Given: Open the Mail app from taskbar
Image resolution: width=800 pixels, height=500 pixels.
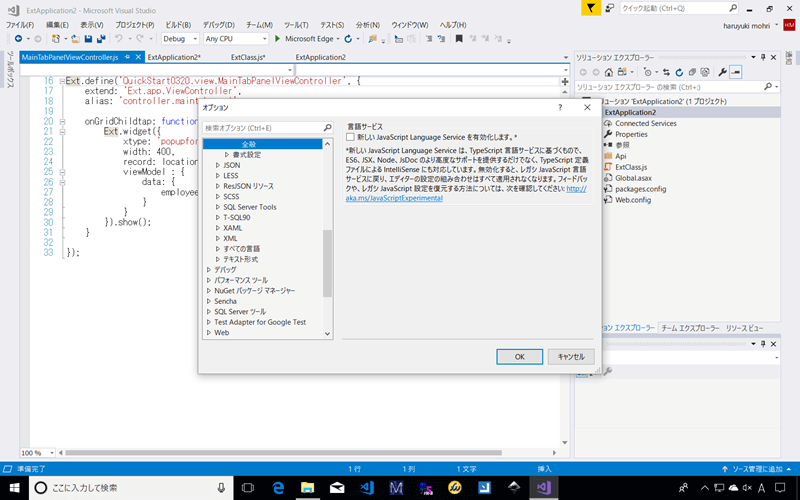Looking at the screenshot, I should coord(337,488).
